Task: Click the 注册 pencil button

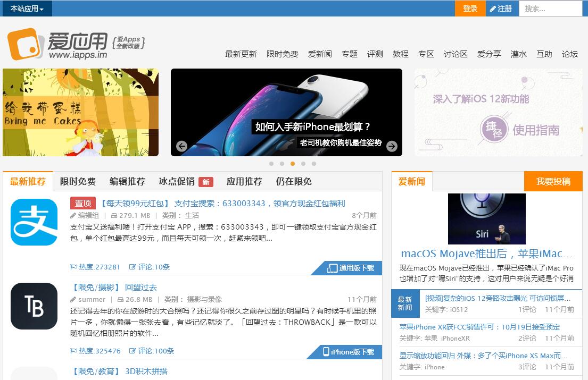Action: (501, 9)
